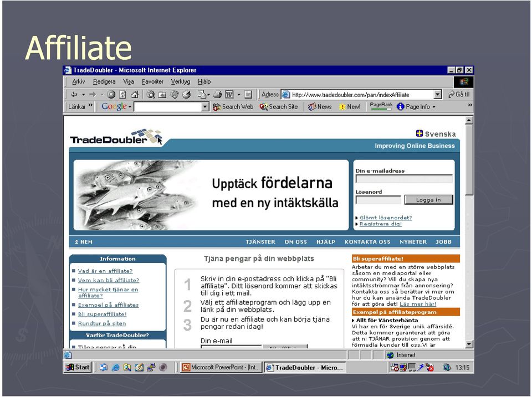Screen dimensions: 532x397
Task: Click the browser Back arrow button
Action: point(74,95)
